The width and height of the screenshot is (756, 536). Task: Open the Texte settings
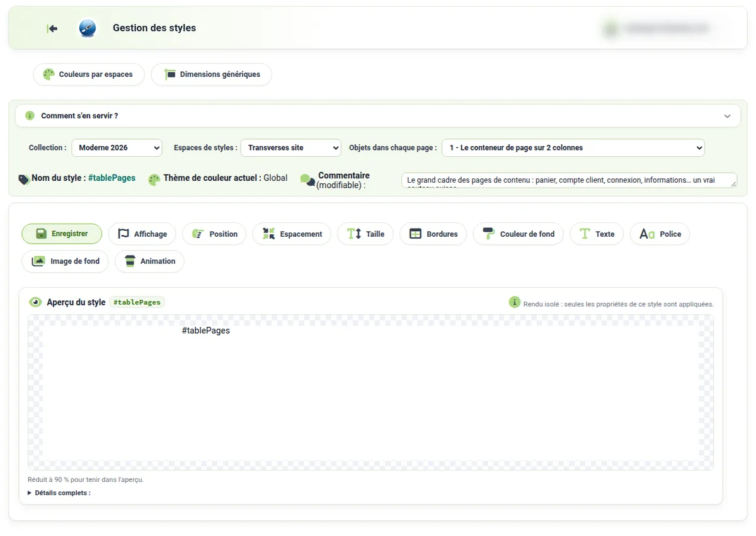597,234
